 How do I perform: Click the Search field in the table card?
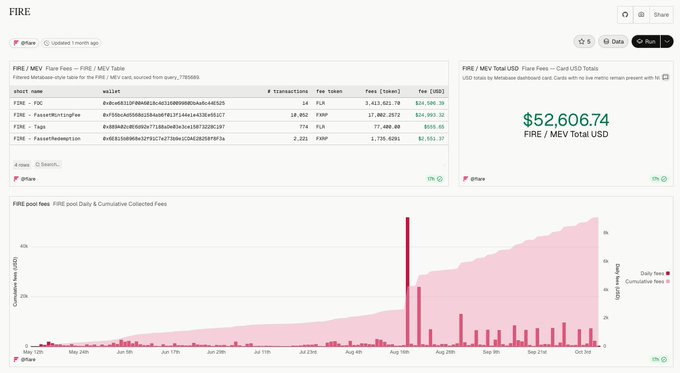pos(48,164)
